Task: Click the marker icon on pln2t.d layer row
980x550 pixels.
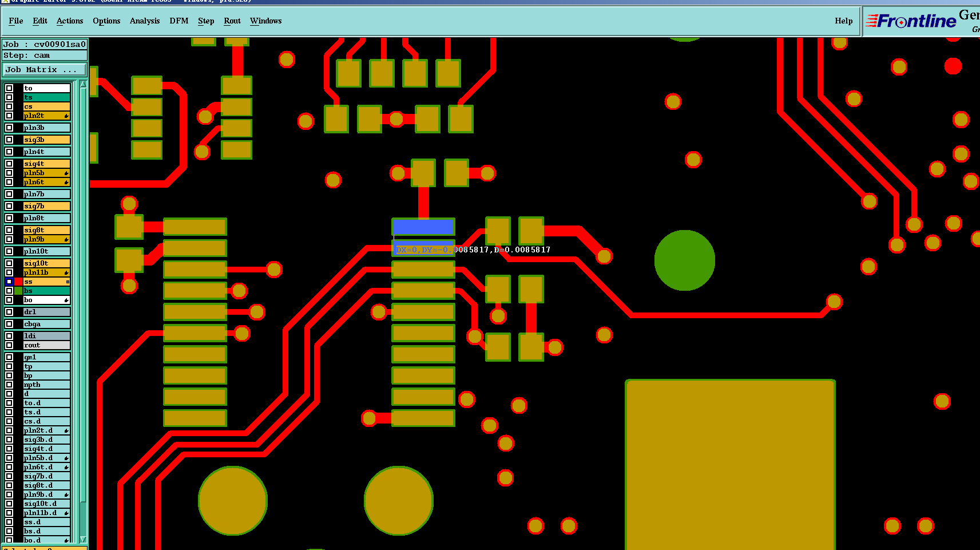Action: tap(66, 431)
